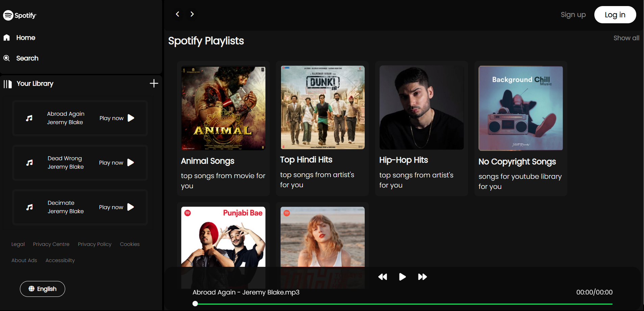Viewport: 644px width, 311px height.
Task: Play Dead Wrong using its play arrow
Action: [131, 163]
